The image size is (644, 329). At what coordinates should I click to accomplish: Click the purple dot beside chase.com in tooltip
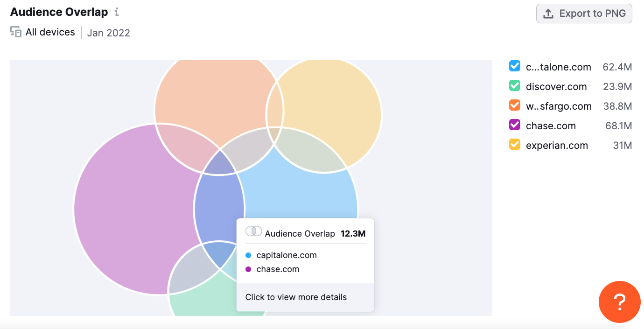(248, 269)
